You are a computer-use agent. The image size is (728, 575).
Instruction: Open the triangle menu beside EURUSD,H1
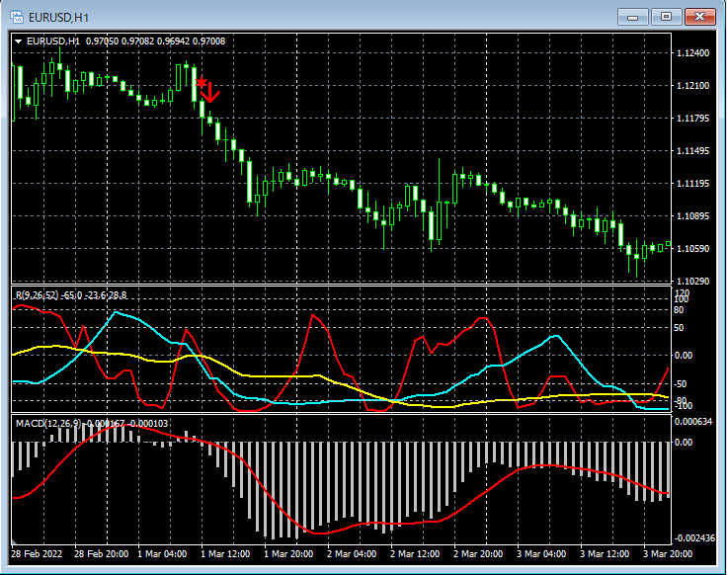(19, 41)
